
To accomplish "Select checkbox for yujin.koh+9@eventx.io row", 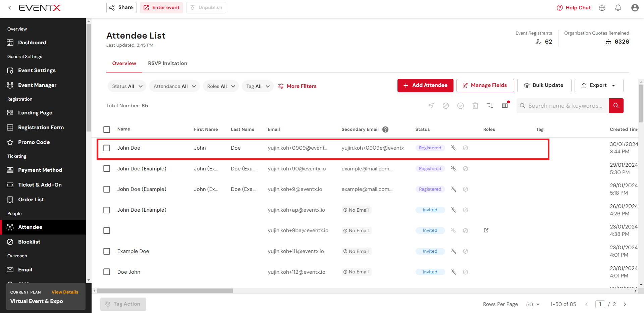I will click(x=107, y=189).
